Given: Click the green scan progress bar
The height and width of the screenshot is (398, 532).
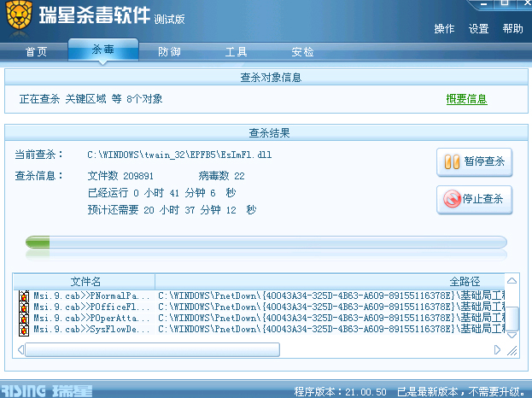Looking at the screenshot, I should (266, 243).
